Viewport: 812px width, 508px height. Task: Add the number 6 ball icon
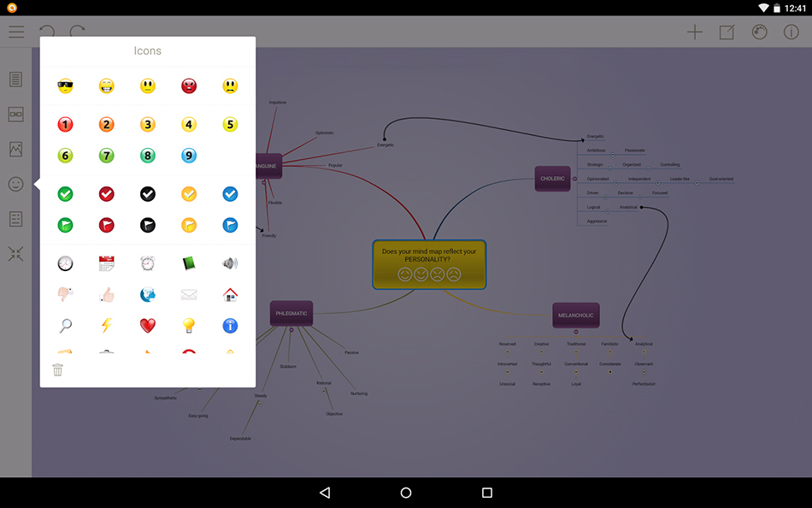pyautogui.click(x=65, y=156)
